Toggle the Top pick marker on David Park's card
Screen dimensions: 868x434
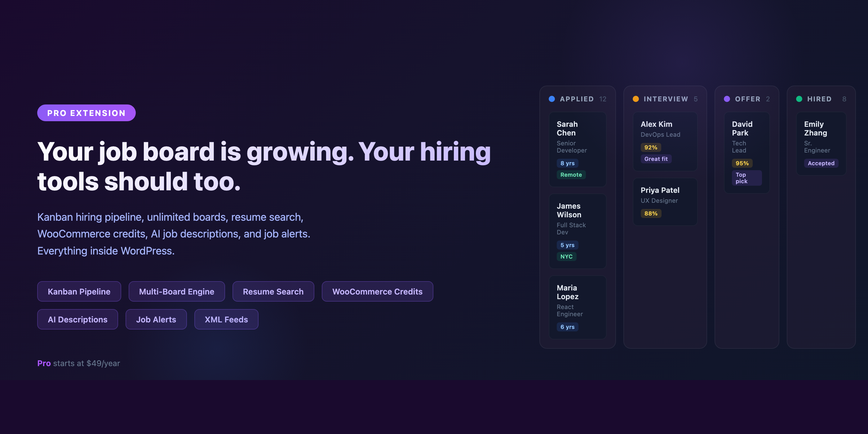[x=746, y=178]
